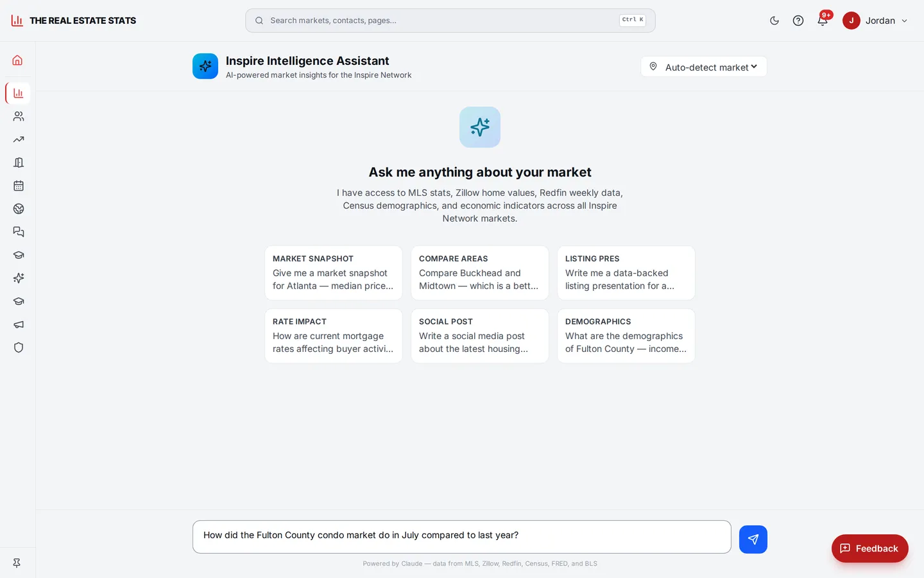Open the shield sidebar icon
924x578 pixels.
coord(19,347)
